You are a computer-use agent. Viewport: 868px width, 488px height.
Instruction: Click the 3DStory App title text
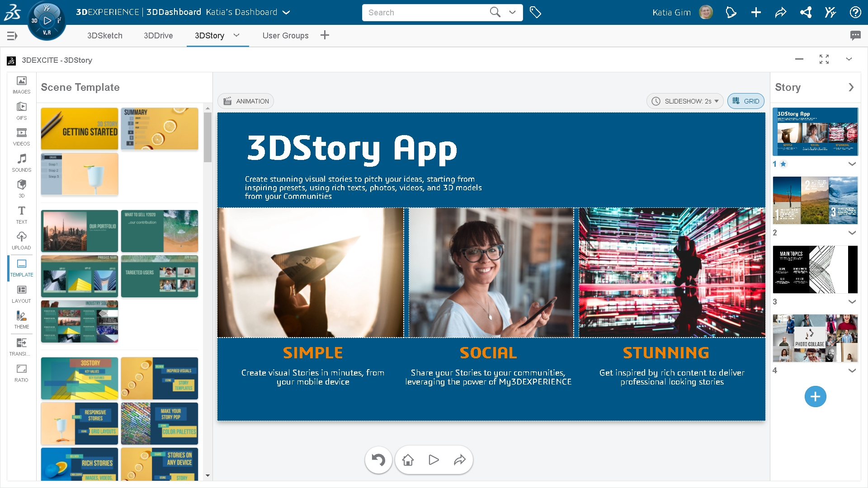click(352, 149)
